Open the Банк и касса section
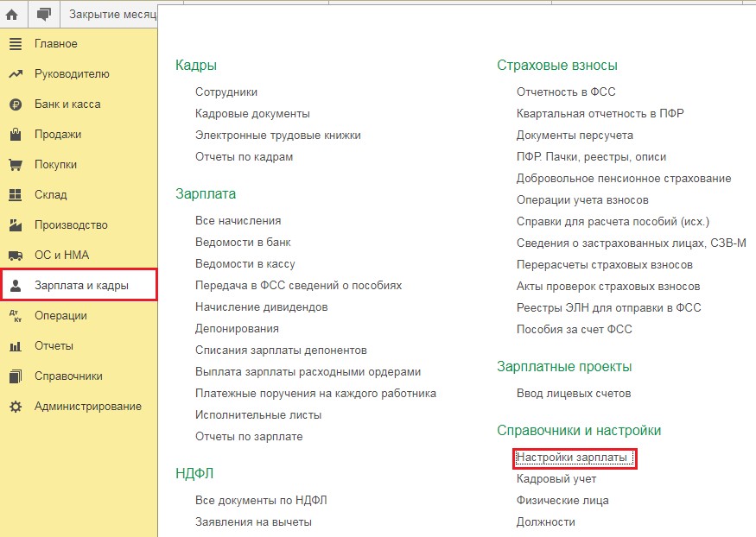The width and height of the screenshot is (756, 537). 67,104
